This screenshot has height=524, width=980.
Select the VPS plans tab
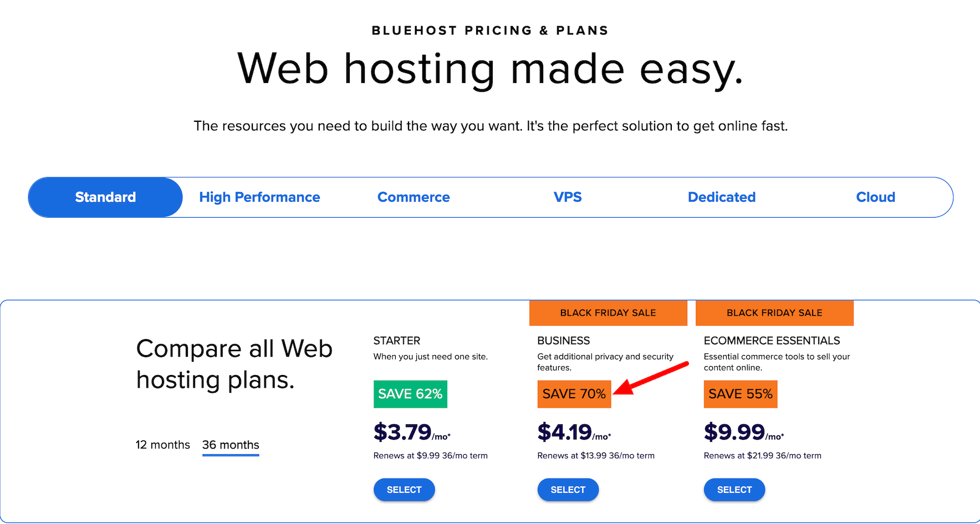tap(568, 197)
